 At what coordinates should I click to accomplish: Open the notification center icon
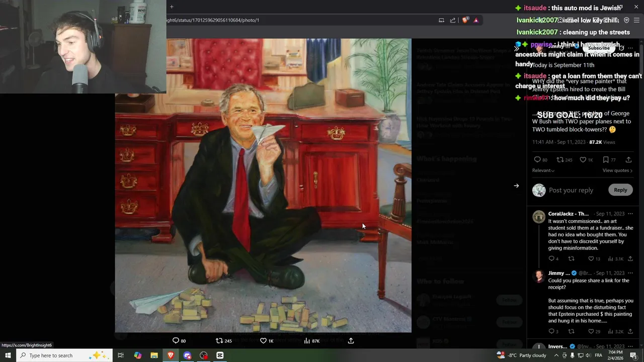[633, 355]
